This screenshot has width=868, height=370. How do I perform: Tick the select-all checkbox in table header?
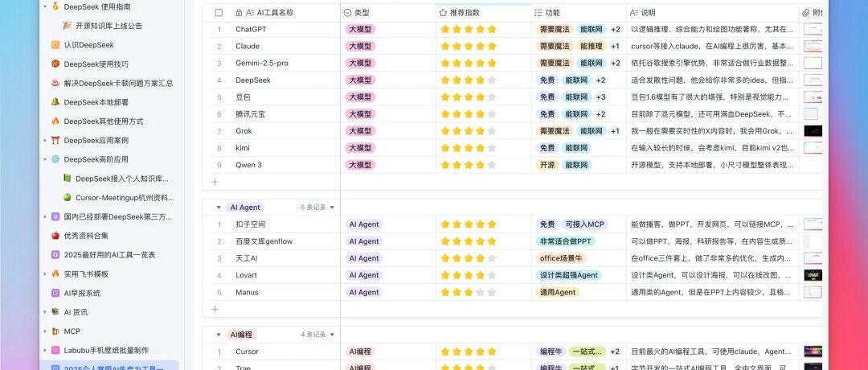pos(219,13)
